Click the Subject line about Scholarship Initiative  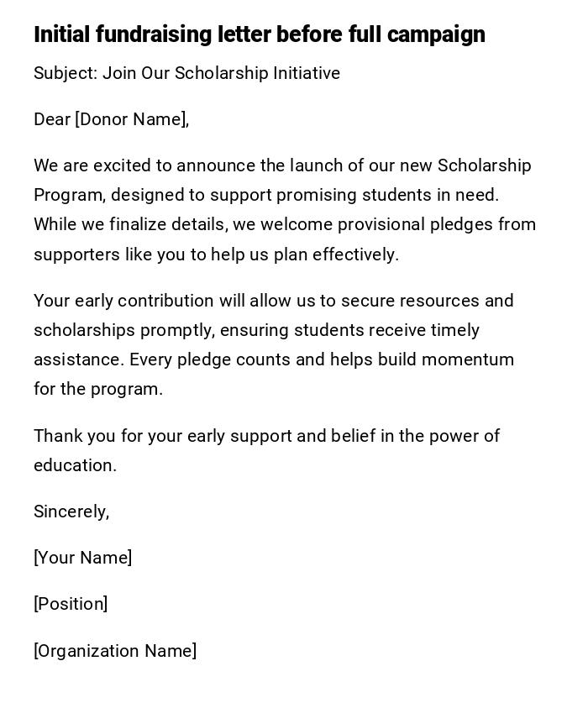(186, 73)
